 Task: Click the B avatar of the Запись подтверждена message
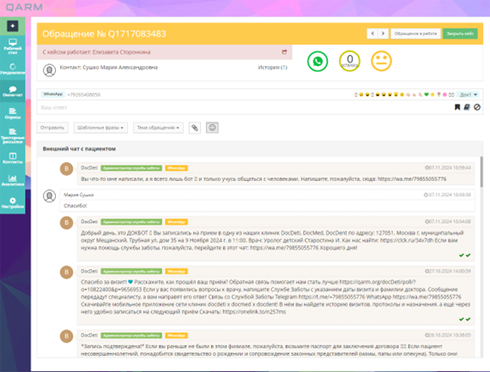click(66, 336)
